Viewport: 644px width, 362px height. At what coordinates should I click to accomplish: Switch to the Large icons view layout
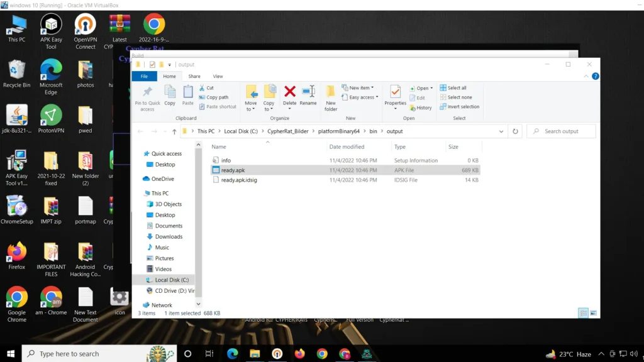point(594,313)
